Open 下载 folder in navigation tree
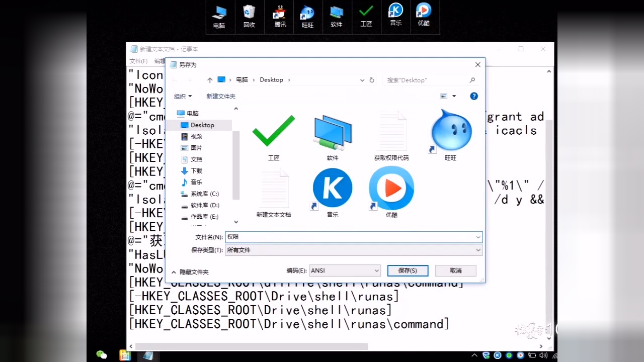Screen dimensions: 644x362 tap(192, 171)
